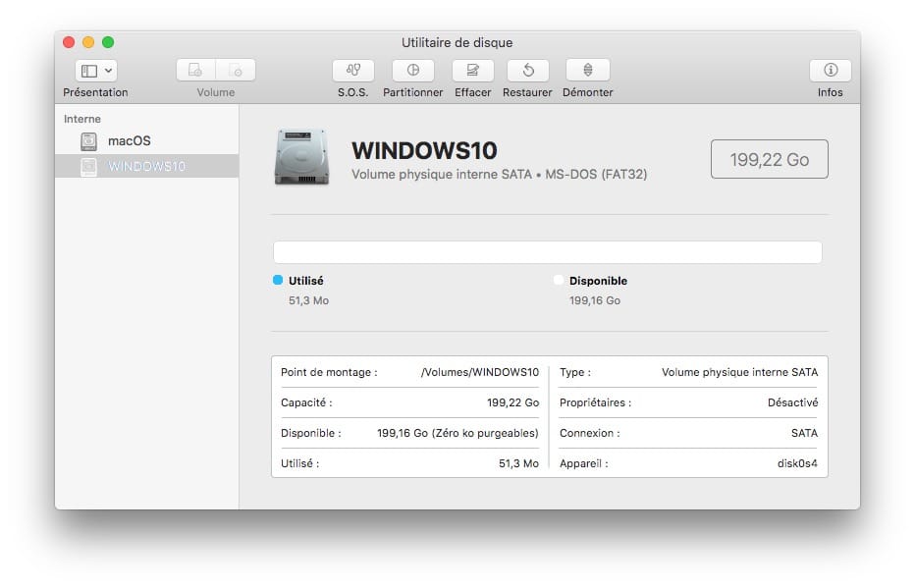
Task: Close the window with red button
Action: (x=69, y=42)
